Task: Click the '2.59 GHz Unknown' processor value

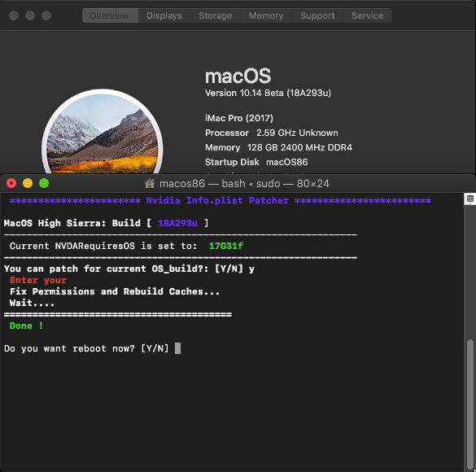Action: (297, 133)
